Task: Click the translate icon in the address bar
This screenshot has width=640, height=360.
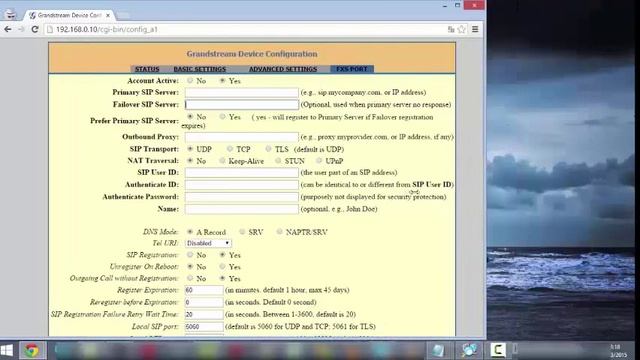Action: pyautogui.click(x=451, y=29)
